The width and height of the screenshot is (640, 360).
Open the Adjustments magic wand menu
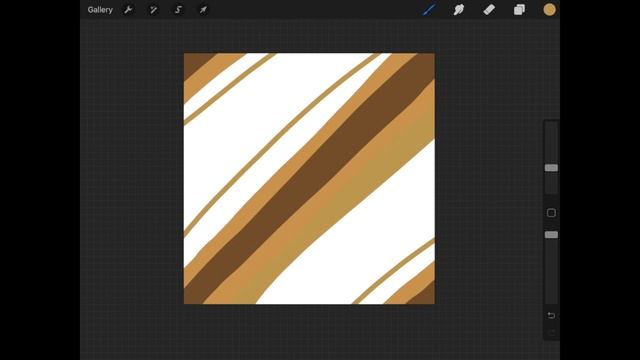[153, 10]
